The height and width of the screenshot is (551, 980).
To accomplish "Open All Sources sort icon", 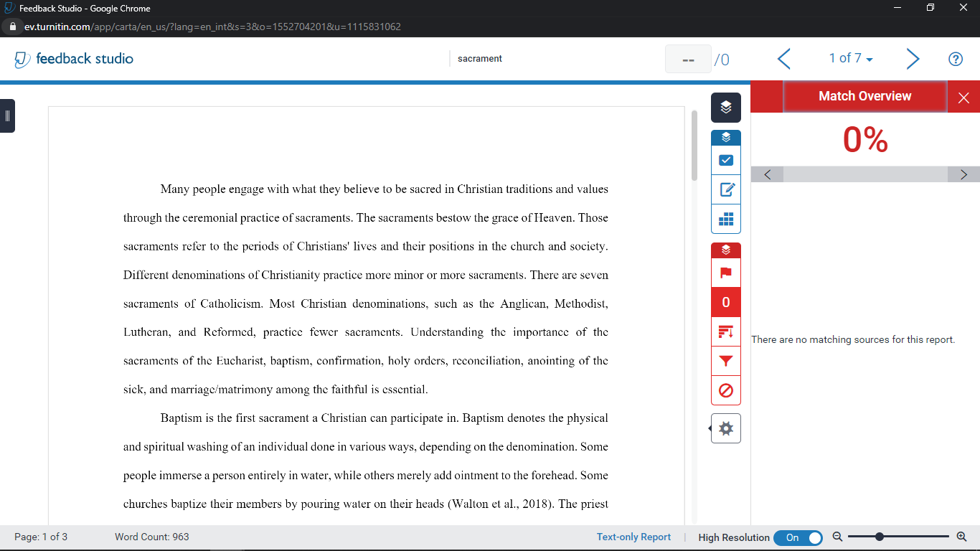I will (725, 331).
